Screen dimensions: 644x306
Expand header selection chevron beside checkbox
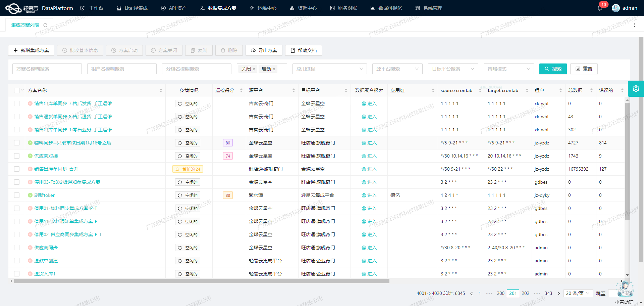pos(22,90)
